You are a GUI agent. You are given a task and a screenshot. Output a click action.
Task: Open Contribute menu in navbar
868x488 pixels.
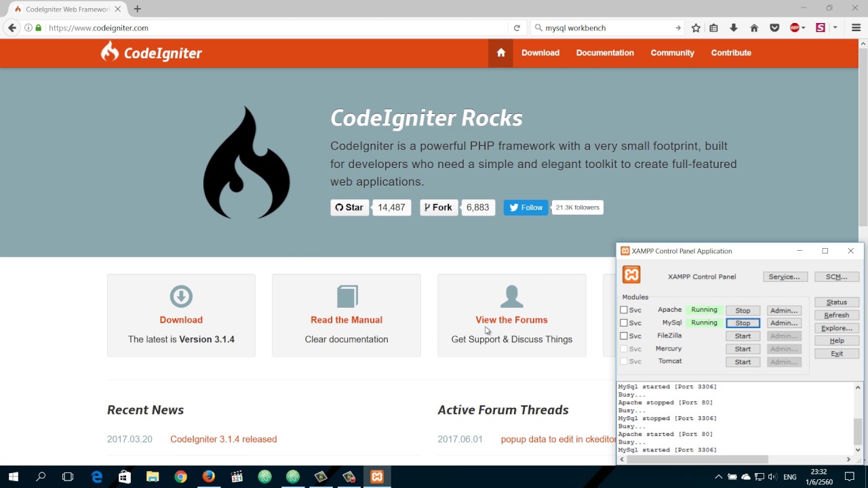click(731, 53)
